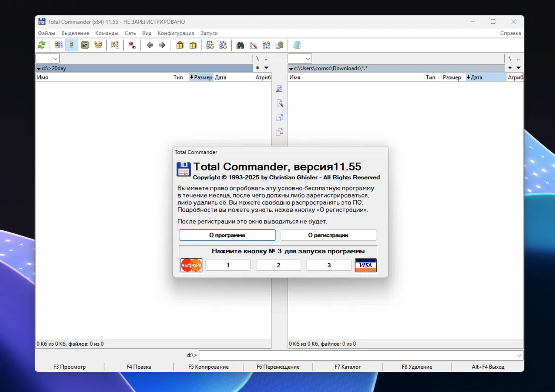Open the left panel directory history arrow

tap(266, 68)
